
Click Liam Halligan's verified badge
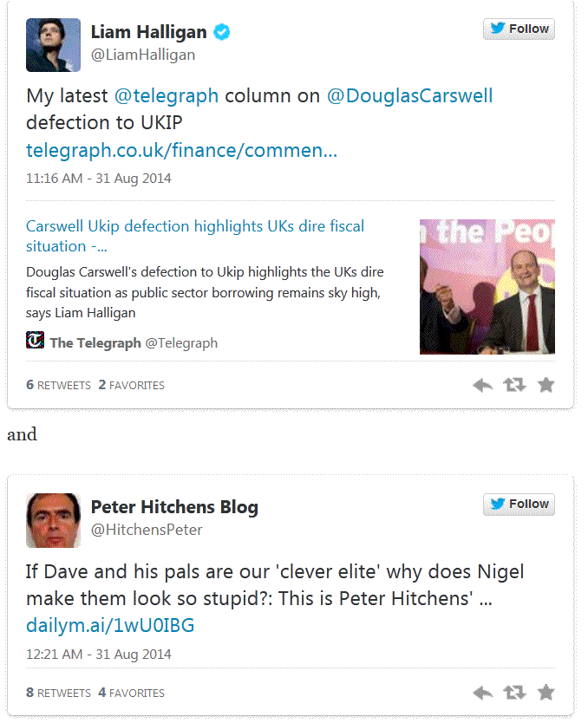223,33
